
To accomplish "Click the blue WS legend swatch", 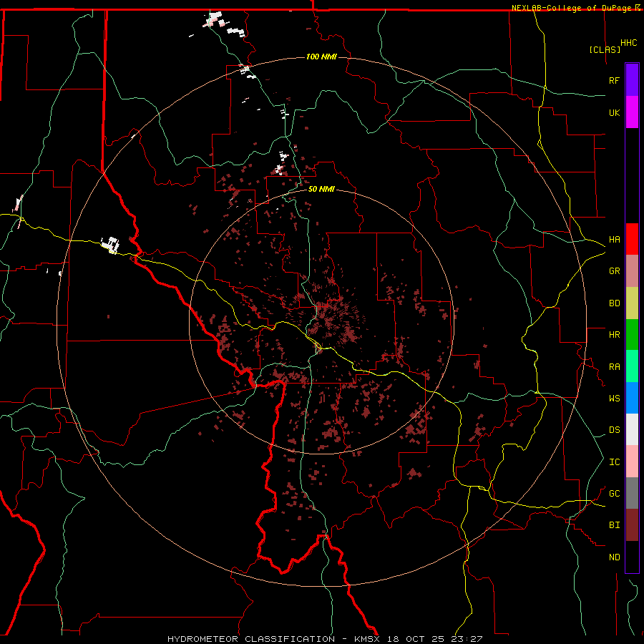I will pyautogui.click(x=632, y=398).
